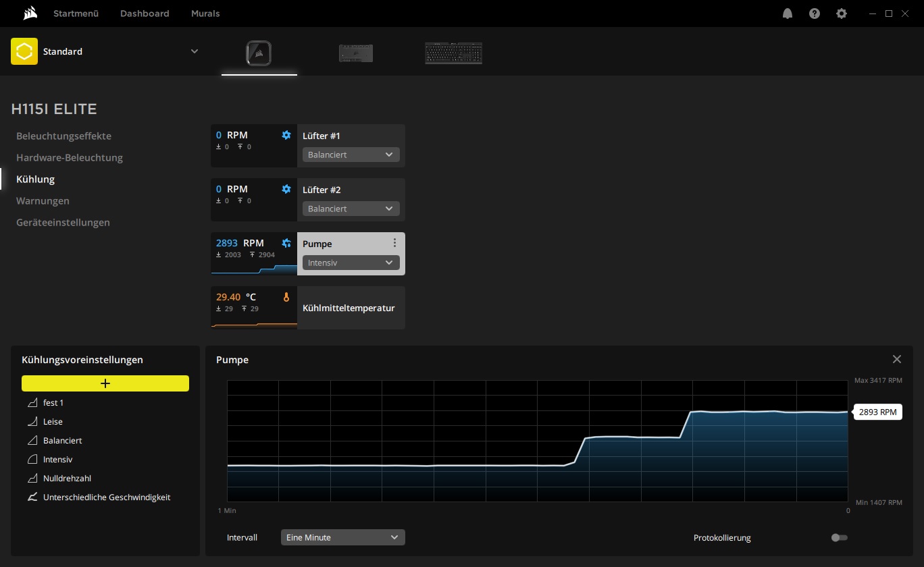Open the Warnungen section

43,200
